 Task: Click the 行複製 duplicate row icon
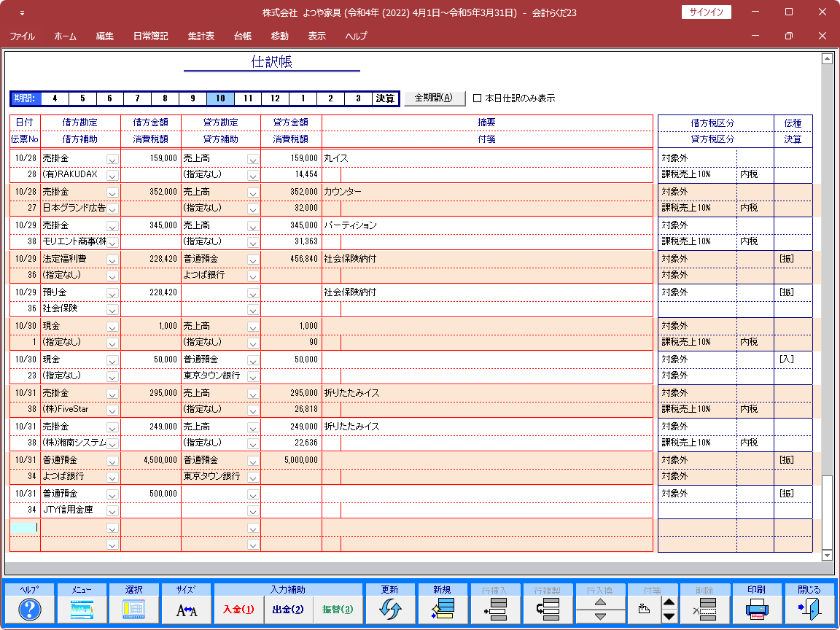coord(547,610)
